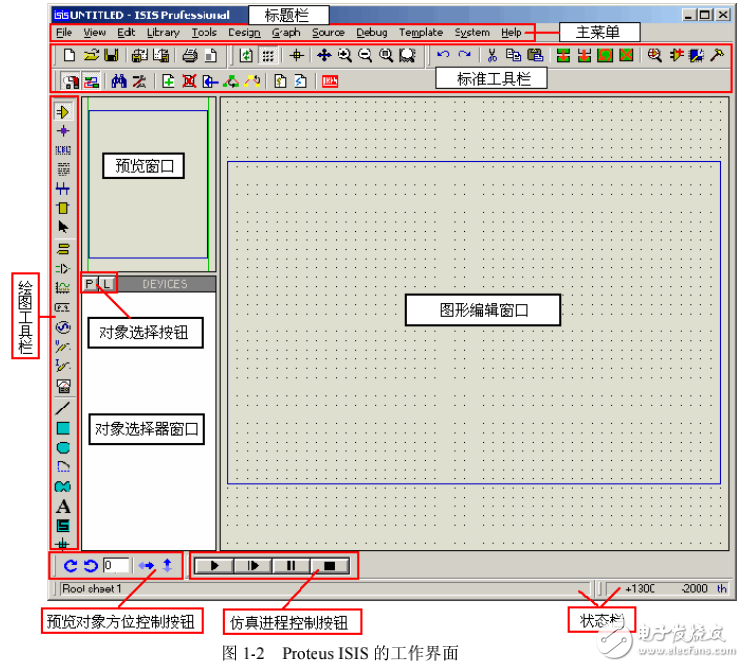Step simulation with Step button
The height and width of the screenshot is (667, 744).
pos(253,565)
